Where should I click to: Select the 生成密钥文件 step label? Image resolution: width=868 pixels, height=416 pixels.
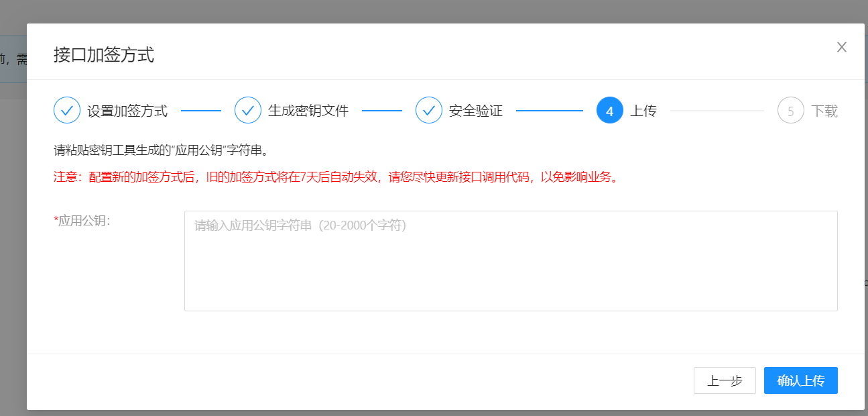tap(308, 111)
